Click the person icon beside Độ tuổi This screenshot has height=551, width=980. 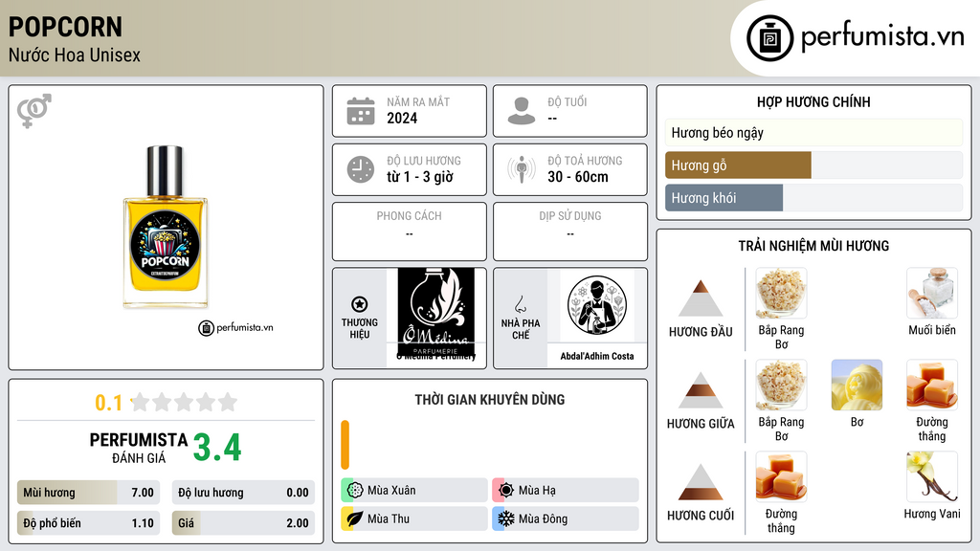(522, 111)
